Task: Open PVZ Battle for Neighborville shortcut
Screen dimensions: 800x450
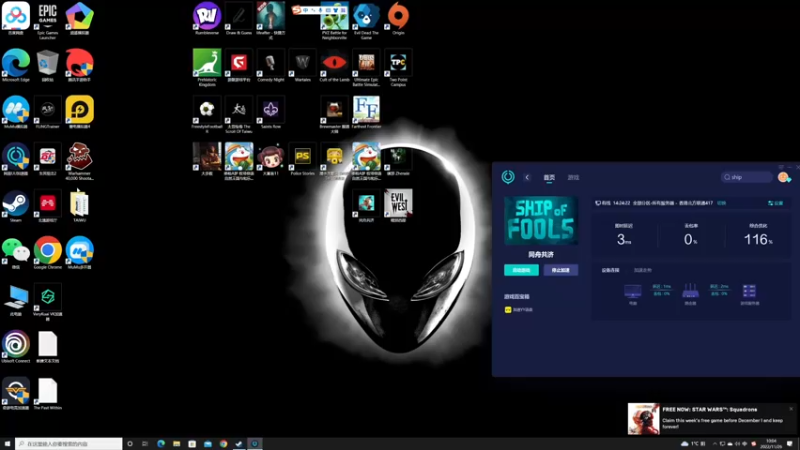Action: coord(334,20)
